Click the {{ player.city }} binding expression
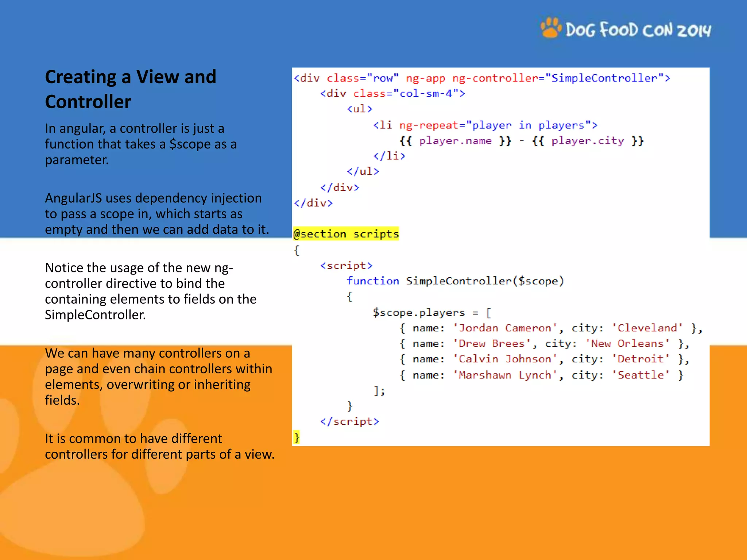Viewport: 747px width, 560px height. [x=588, y=141]
